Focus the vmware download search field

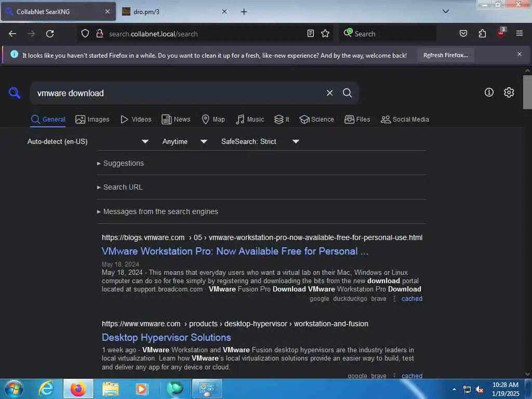click(177, 93)
